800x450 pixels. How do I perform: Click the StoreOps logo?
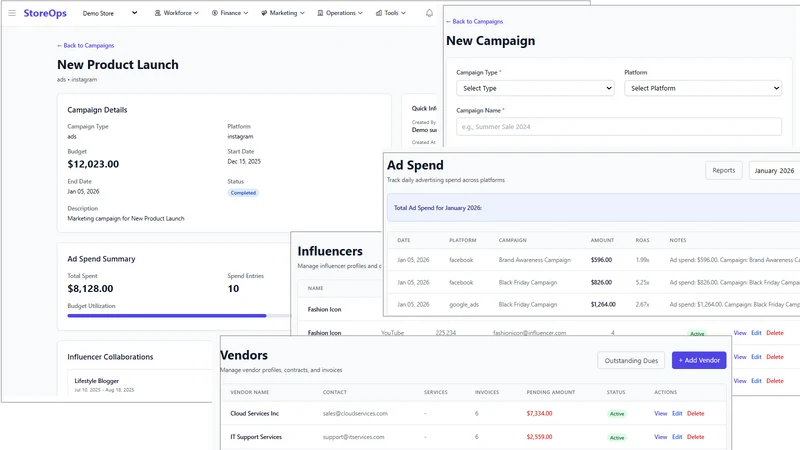coord(45,13)
